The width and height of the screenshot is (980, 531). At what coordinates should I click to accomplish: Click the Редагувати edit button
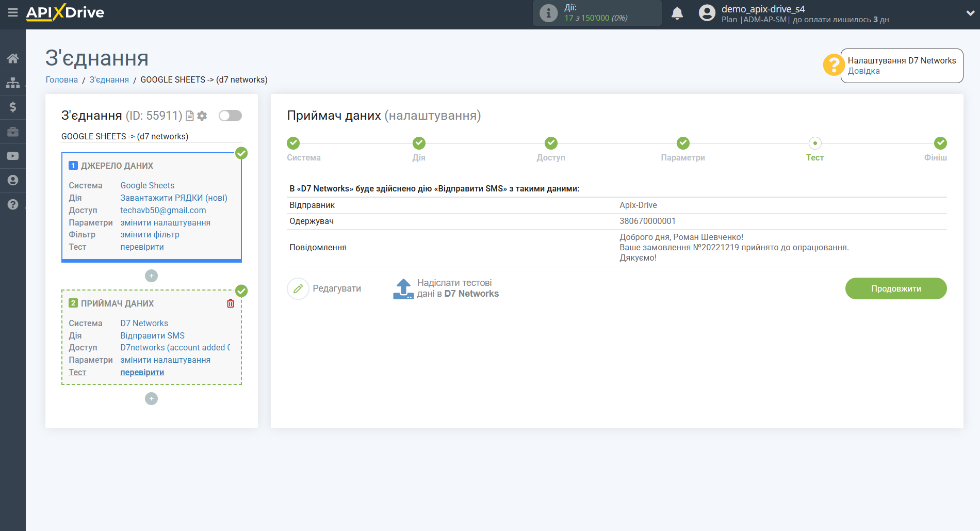[x=325, y=288]
